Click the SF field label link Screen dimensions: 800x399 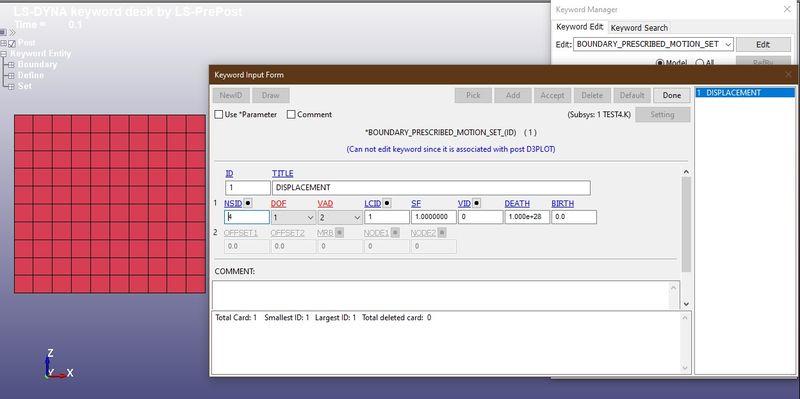[416, 203]
